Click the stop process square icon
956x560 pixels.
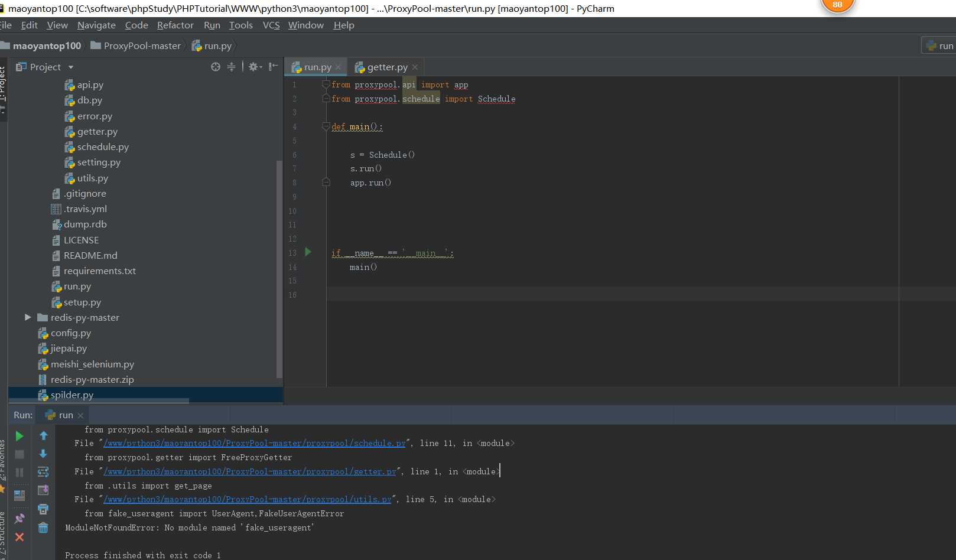click(x=19, y=454)
